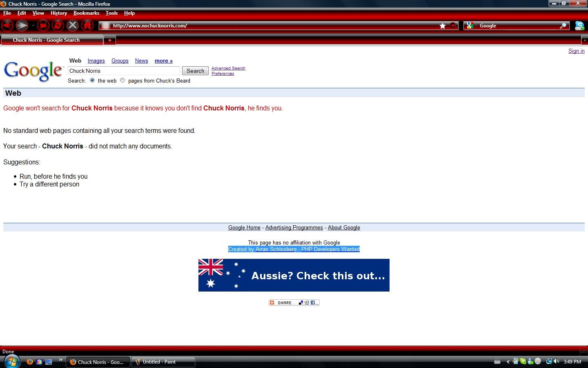588x368 pixels.
Task: Click the Search button
Action: click(195, 71)
